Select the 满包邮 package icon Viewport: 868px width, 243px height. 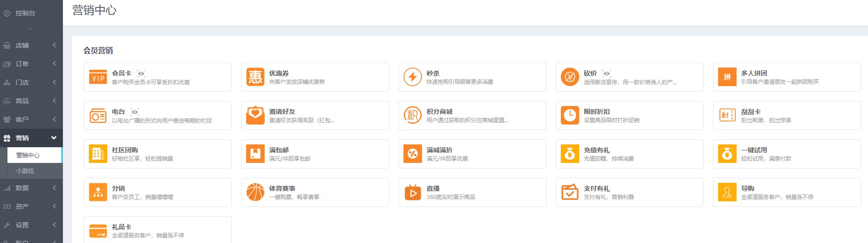pos(255,154)
